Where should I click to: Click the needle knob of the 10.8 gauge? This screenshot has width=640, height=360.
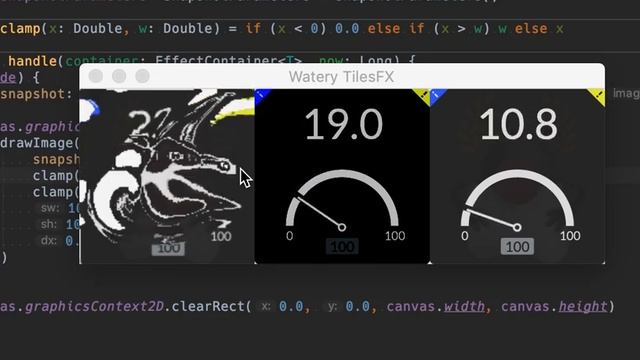[x=517, y=227]
